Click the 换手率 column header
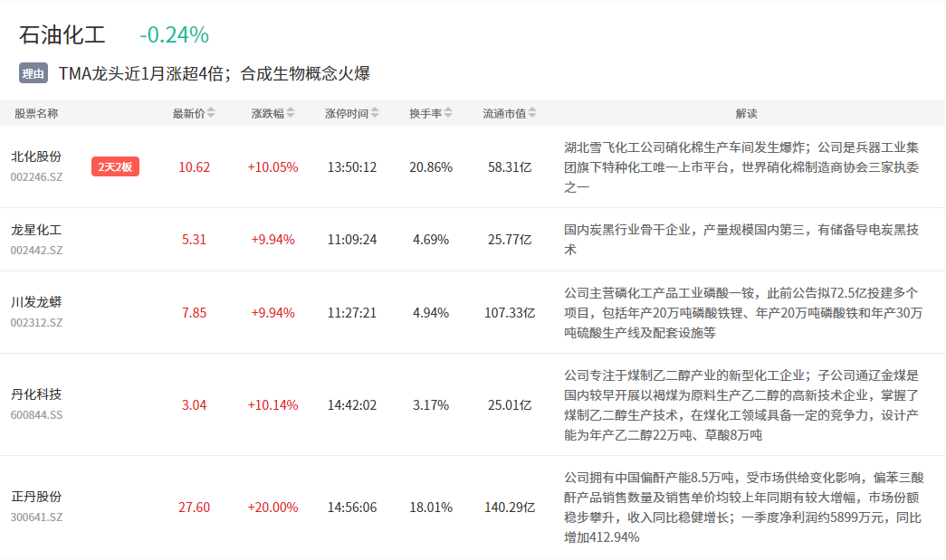946x560 pixels. coord(425,113)
